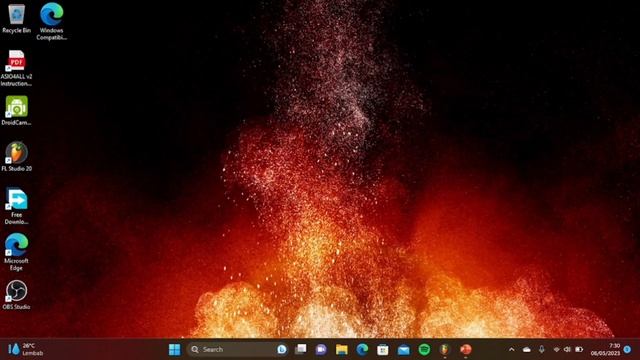Expand the hidden system tray icons

[511, 349]
